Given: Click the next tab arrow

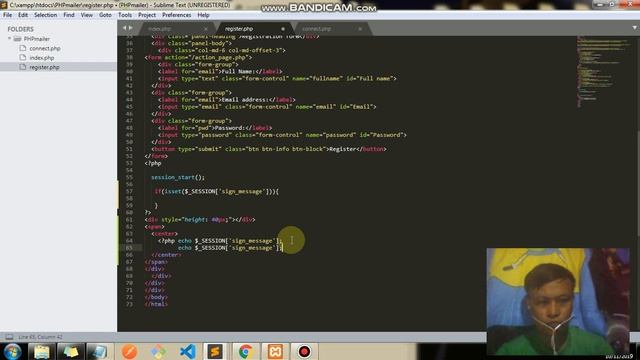Looking at the screenshot, I should pos(131,28).
